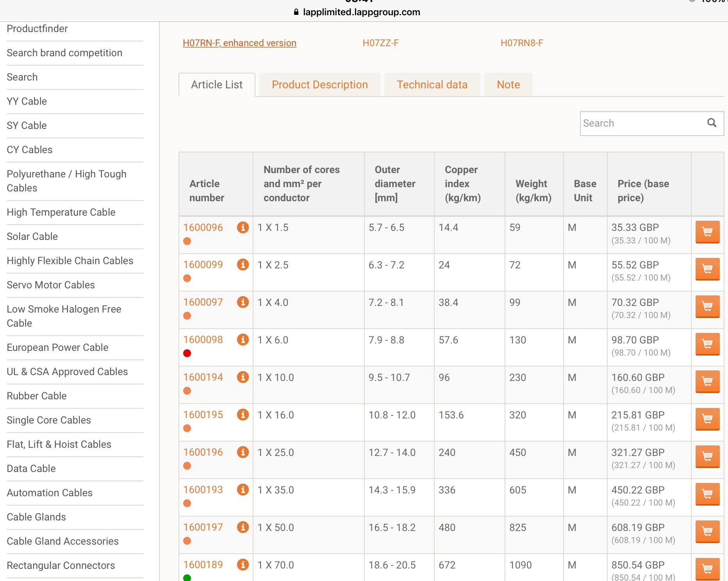Viewport: 728px width, 581px height.
Task: Open info icon for article 1600193
Action: 243,490
